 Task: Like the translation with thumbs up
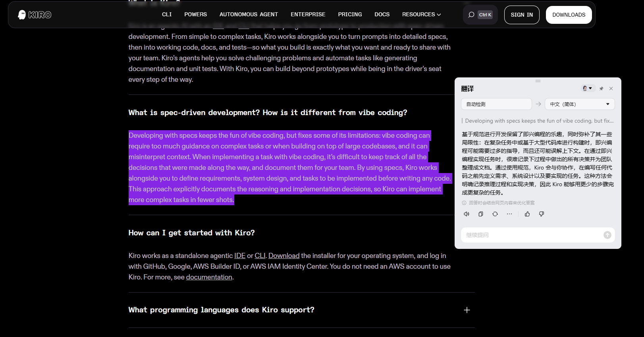coord(527,214)
